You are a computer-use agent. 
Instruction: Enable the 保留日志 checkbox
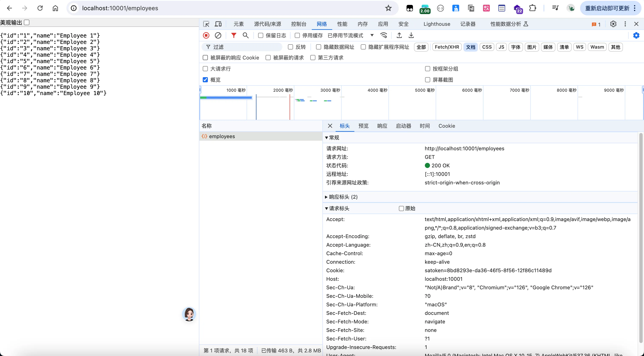pos(260,36)
